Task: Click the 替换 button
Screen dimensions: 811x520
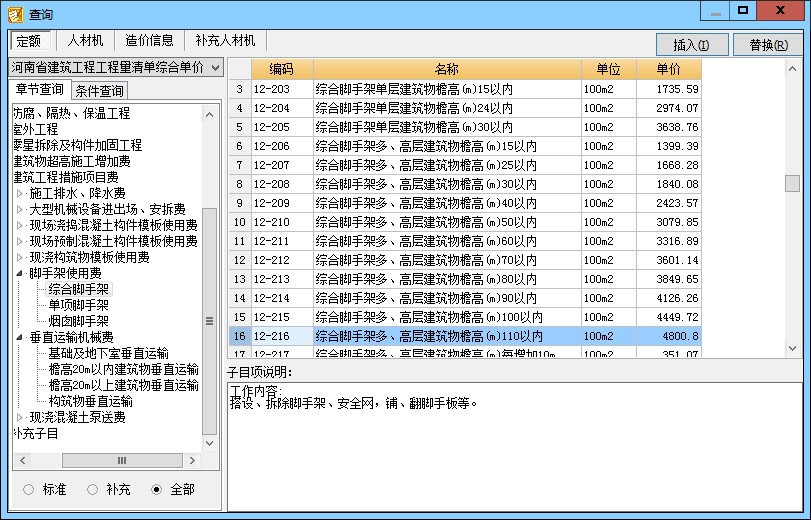Action: point(767,45)
